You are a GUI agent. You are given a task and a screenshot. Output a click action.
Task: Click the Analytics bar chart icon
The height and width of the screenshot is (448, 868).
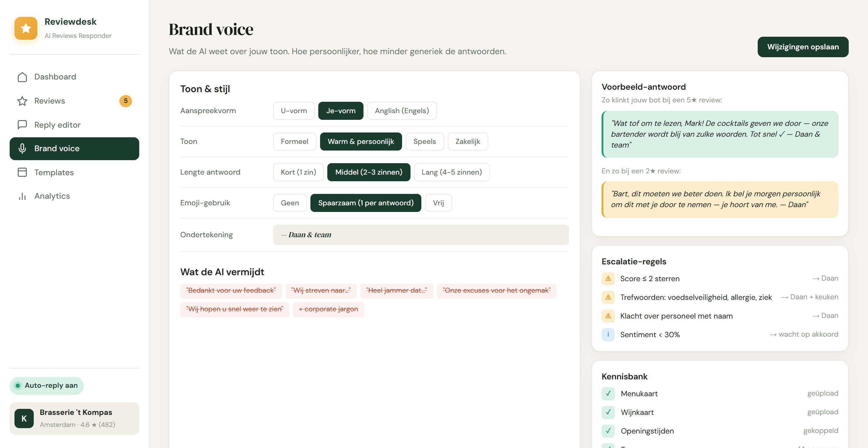click(x=22, y=196)
